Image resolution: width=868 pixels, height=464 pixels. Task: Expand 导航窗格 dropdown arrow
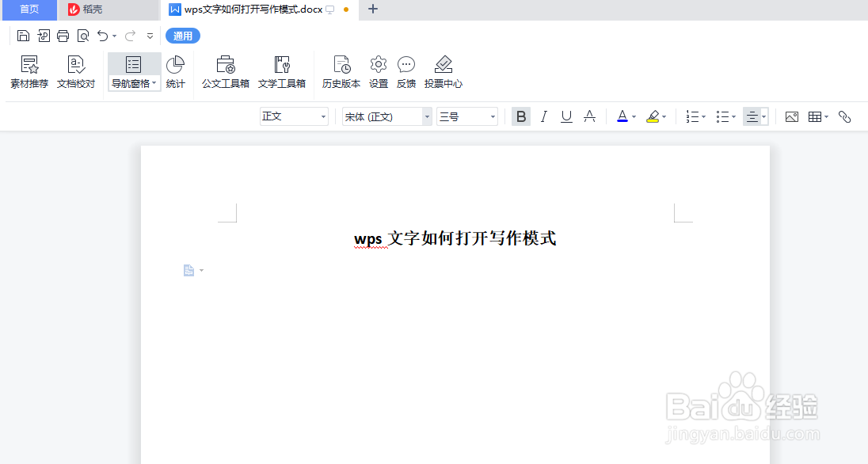point(154,84)
